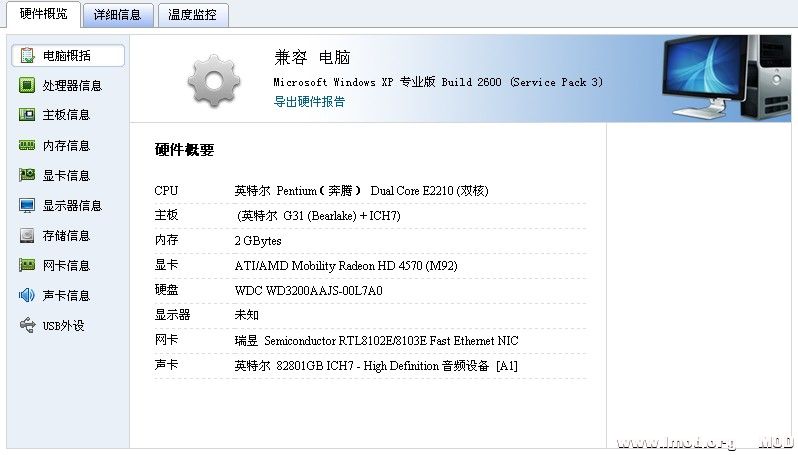The image size is (798, 455).
Task: Switch to the 详细信息 tab
Action: tap(118, 15)
